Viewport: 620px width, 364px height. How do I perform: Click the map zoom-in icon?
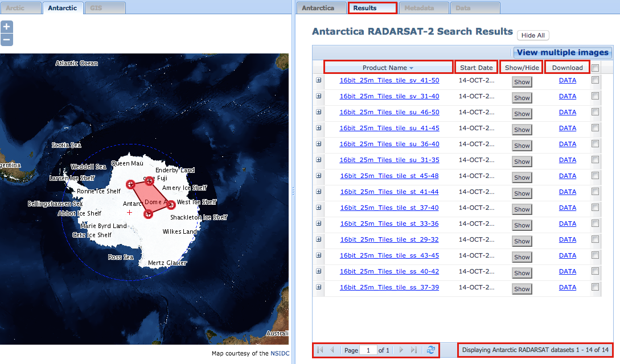click(x=6, y=26)
